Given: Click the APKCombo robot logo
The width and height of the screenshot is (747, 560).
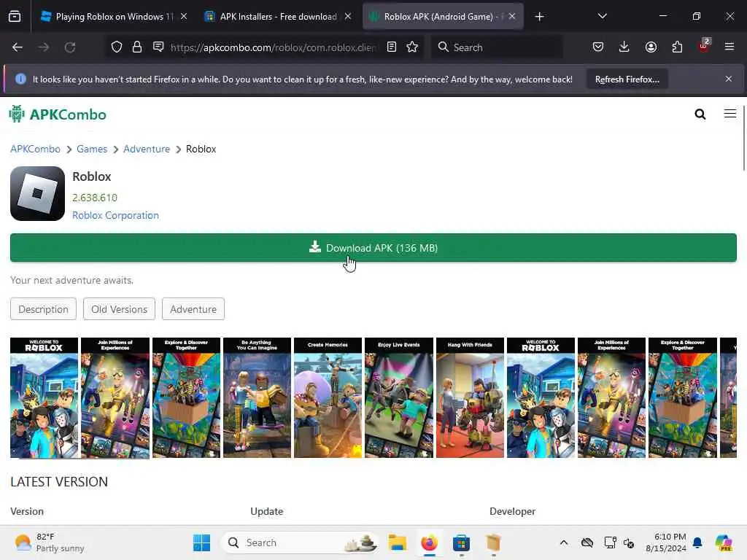Looking at the screenshot, I should [17, 114].
